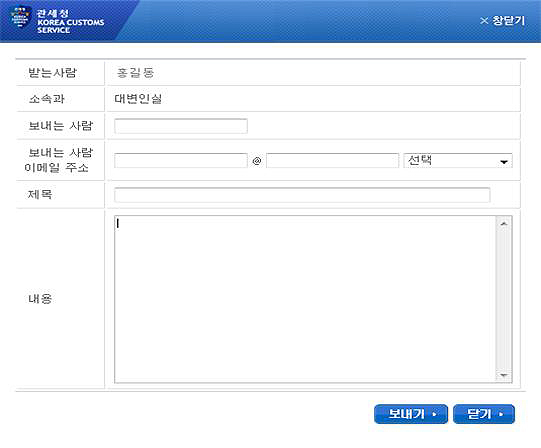Click the 제목 row label
Screen dimensions: 541x448
click(40, 195)
